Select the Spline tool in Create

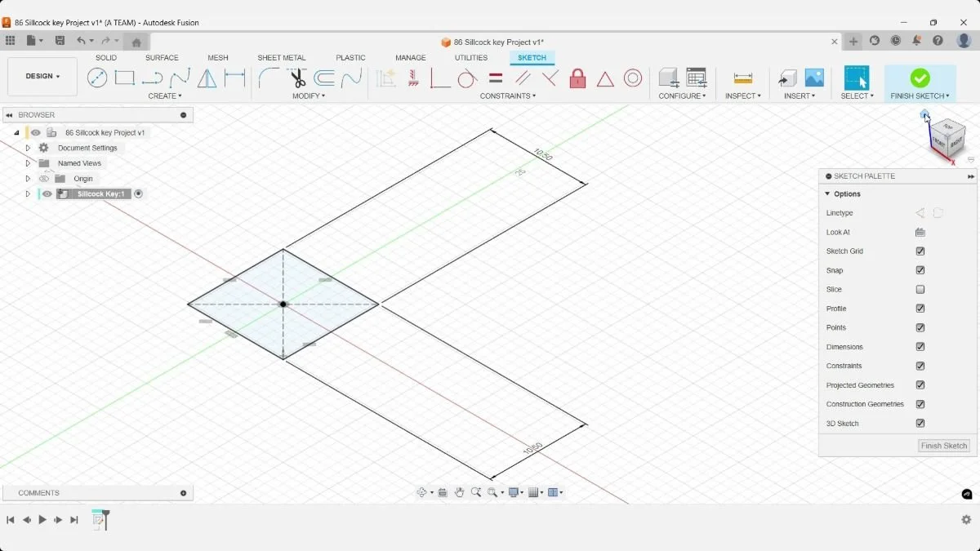[x=180, y=78]
